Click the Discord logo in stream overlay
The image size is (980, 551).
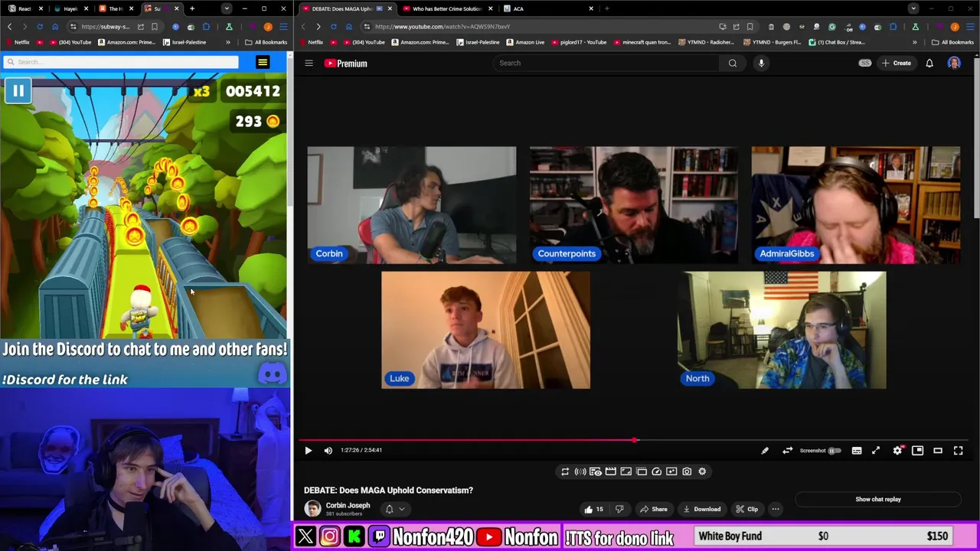click(x=273, y=373)
